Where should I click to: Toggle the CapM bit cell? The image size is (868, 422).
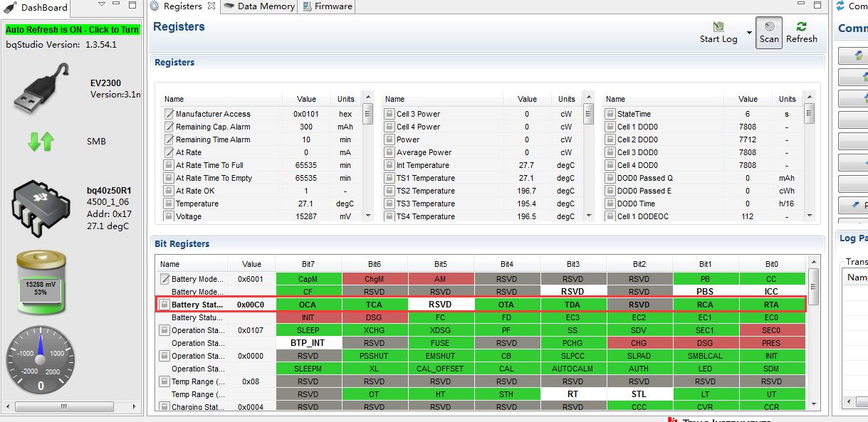pos(308,279)
